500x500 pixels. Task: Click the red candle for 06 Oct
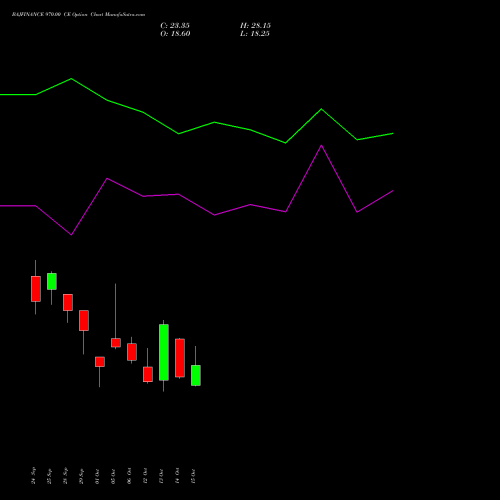pyautogui.click(x=132, y=352)
